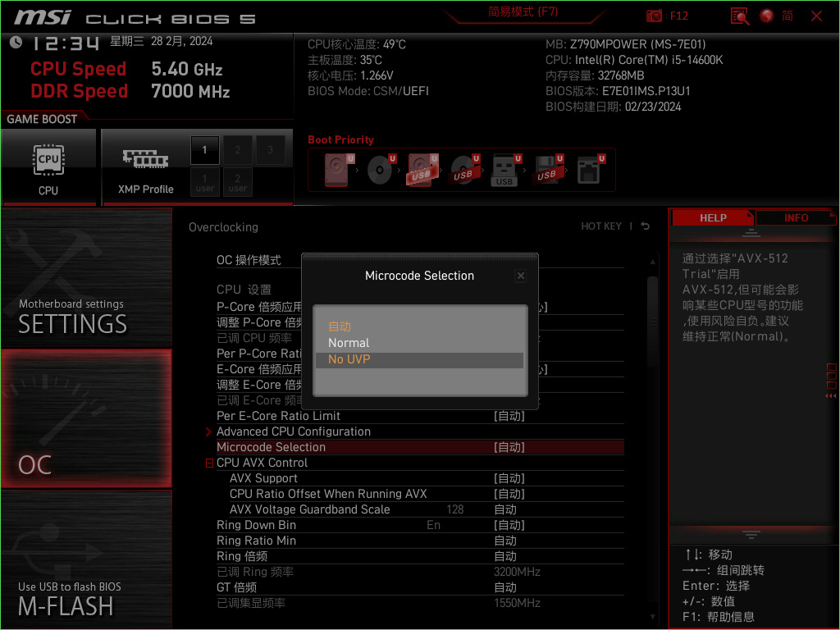Image resolution: width=840 pixels, height=630 pixels.
Task: Edit the Ring Ratio Min value
Action: click(505, 541)
